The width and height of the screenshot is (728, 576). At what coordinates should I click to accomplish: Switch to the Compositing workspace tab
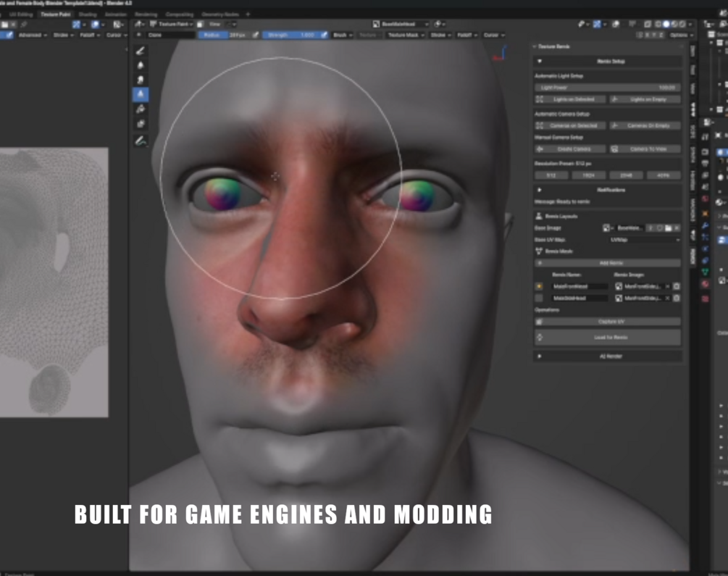tap(179, 14)
